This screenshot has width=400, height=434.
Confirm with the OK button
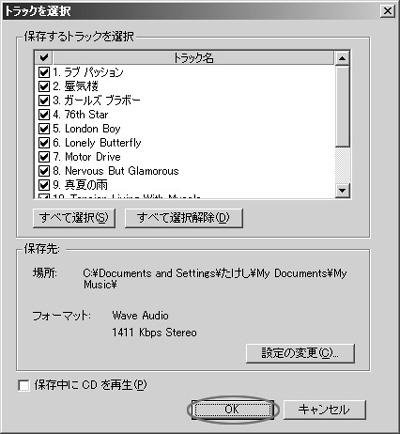[232, 410]
